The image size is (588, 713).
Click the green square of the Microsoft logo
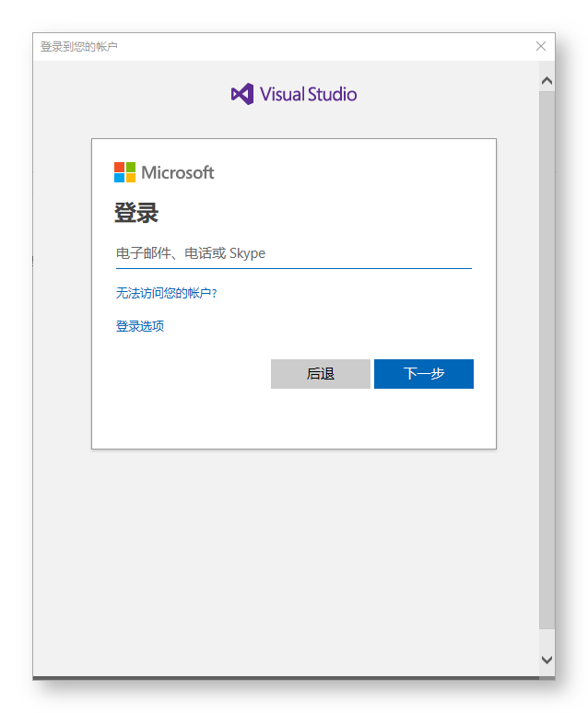pyautogui.click(x=131, y=167)
